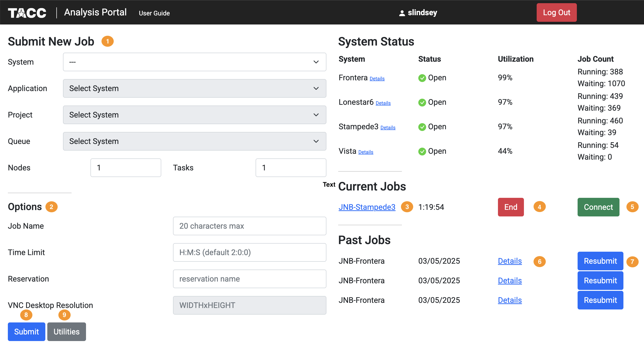This screenshot has width=644, height=355.
Task: Click the 'Waiting: 369' job count
Action: 599,108
